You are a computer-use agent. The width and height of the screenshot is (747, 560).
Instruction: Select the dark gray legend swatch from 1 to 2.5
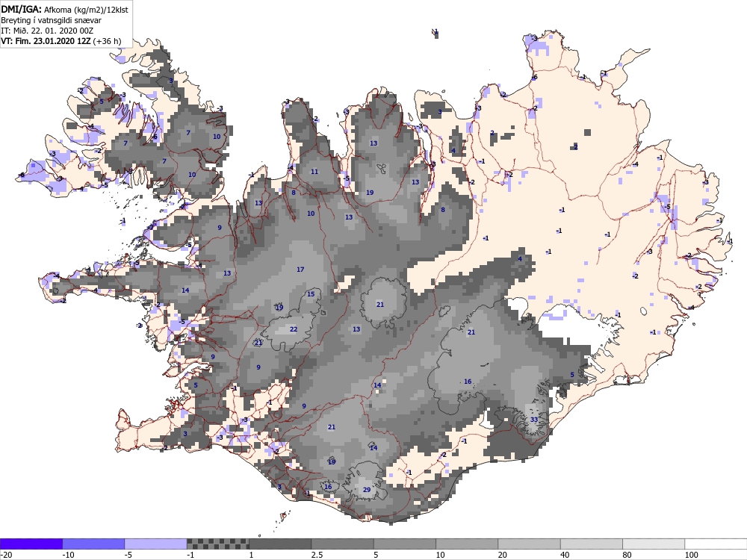280,544
